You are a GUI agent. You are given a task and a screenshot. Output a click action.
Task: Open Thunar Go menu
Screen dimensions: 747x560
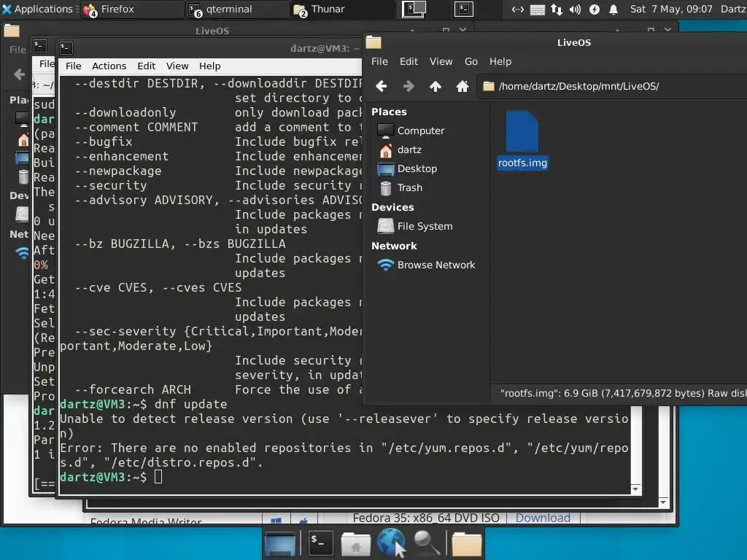click(x=471, y=61)
